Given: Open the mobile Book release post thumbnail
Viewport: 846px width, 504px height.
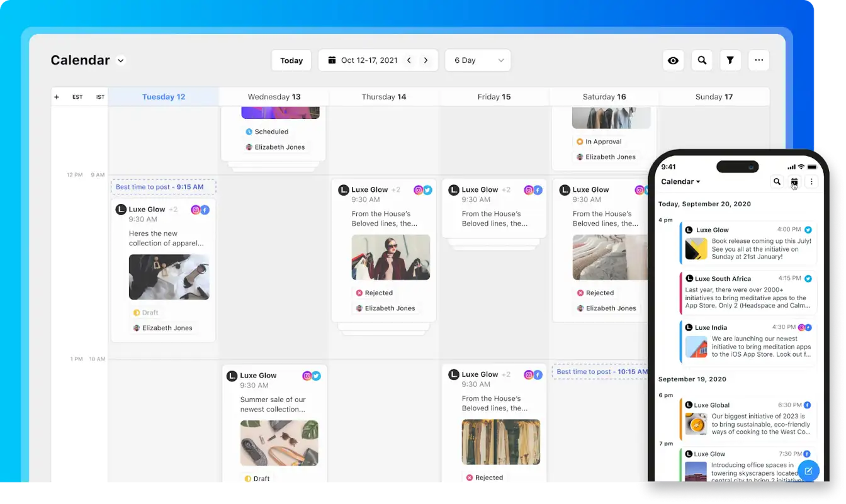Looking at the screenshot, I should [x=697, y=249].
